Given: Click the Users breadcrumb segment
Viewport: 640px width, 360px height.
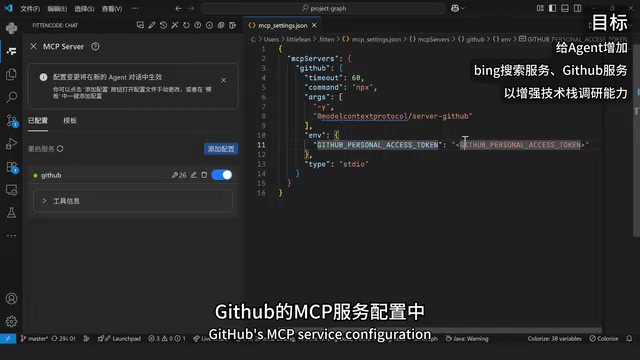Looking at the screenshot, I should 271,39.
